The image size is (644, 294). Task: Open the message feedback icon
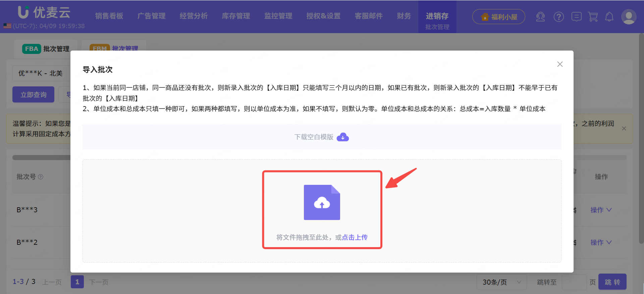point(576,17)
